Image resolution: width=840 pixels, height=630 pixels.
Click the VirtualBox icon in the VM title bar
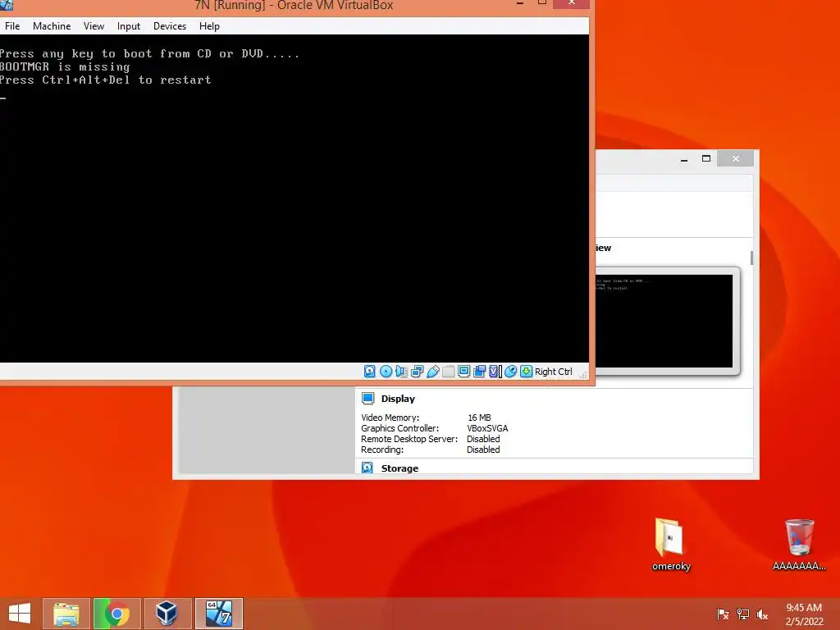[6, 5]
